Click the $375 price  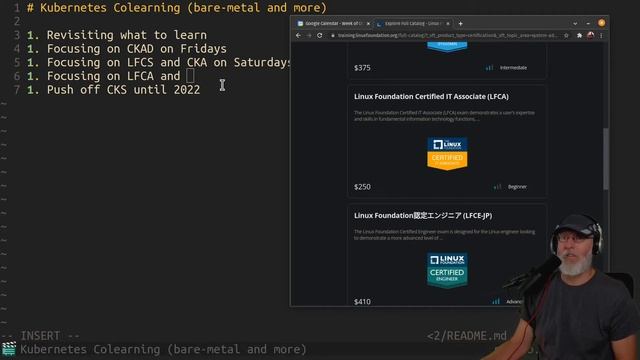(362, 68)
